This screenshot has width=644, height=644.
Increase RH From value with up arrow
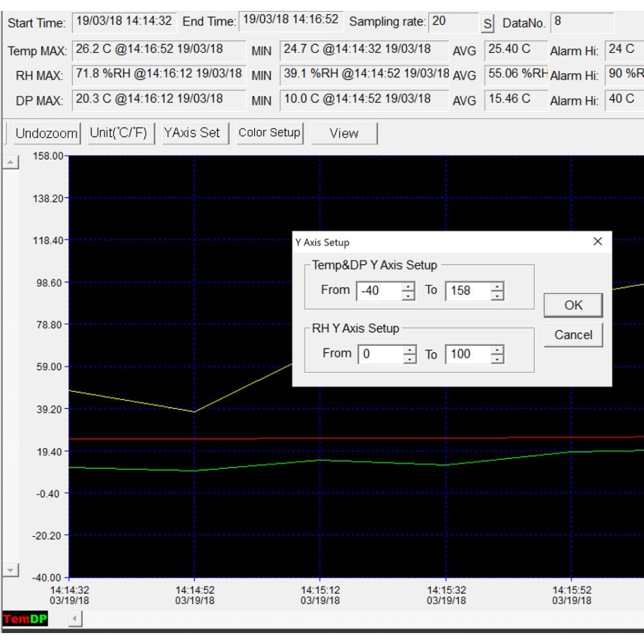(x=408, y=349)
